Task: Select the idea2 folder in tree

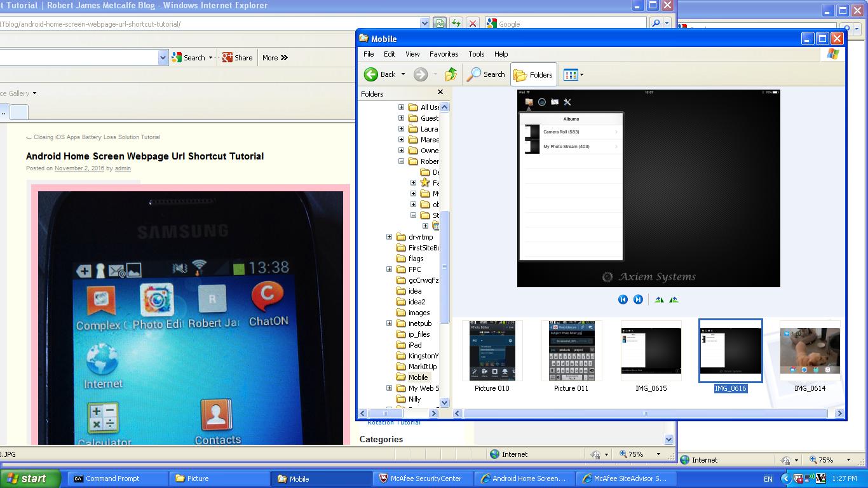Action: pos(417,302)
